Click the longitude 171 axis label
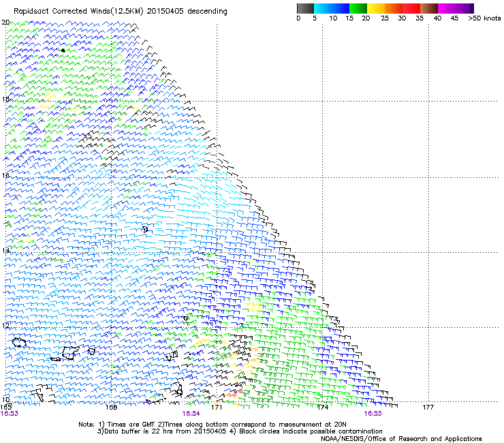 [x=217, y=408]
